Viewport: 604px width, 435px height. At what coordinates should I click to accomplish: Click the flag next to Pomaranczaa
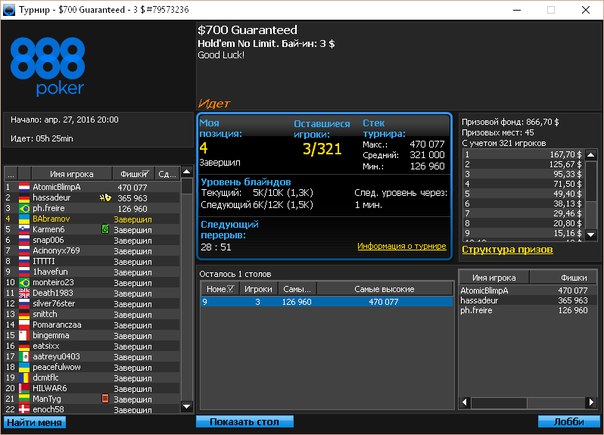coord(24,325)
